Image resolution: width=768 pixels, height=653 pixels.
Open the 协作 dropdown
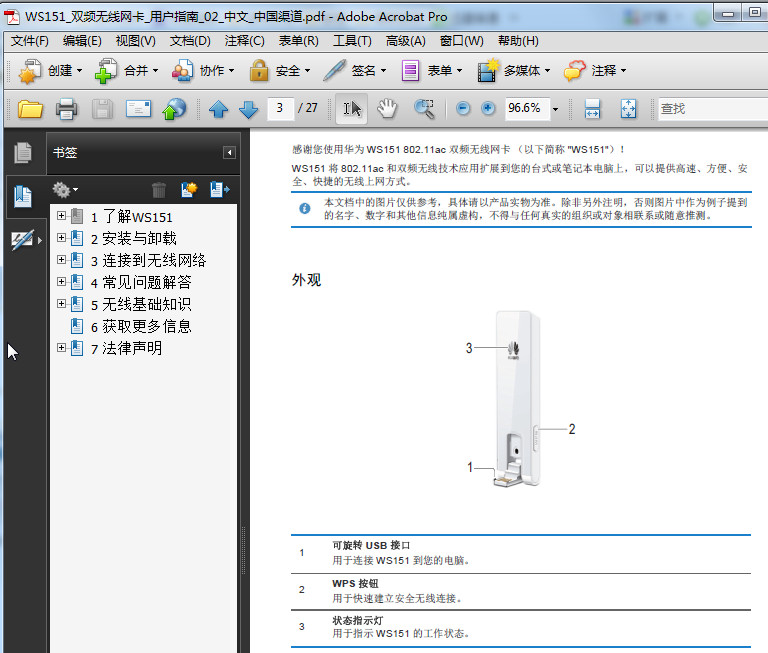pyautogui.click(x=203, y=71)
